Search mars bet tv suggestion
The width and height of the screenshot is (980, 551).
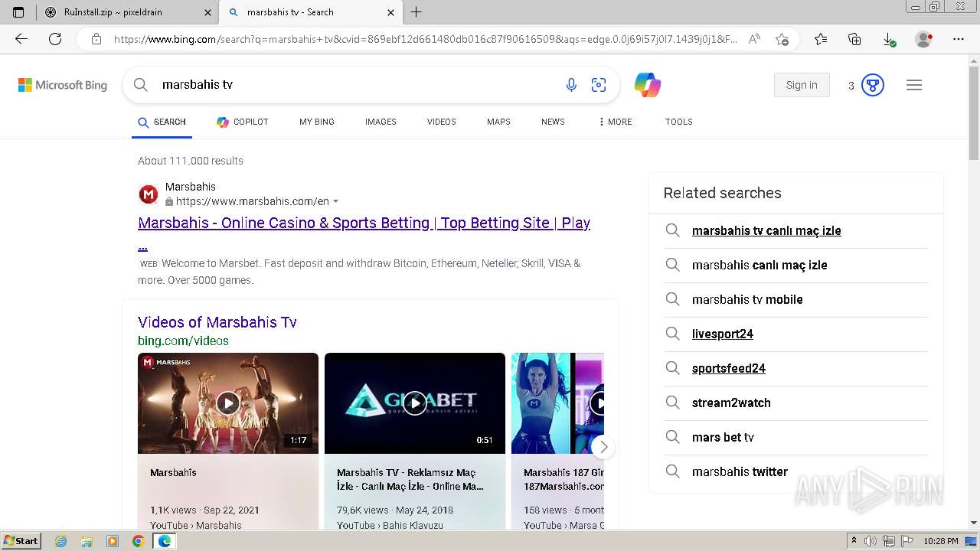723,437
